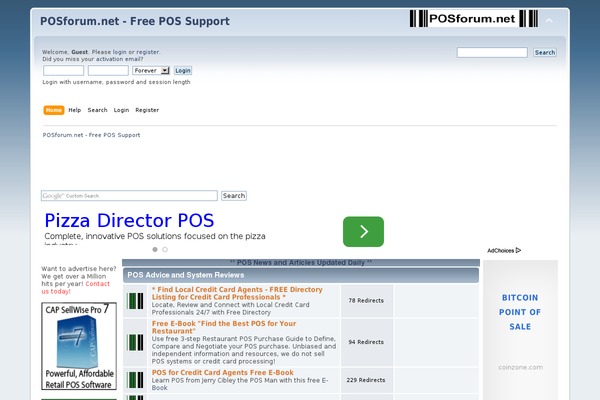The image size is (600, 400).
Task: Focus the Google Custom Search field
Action: click(x=129, y=196)
